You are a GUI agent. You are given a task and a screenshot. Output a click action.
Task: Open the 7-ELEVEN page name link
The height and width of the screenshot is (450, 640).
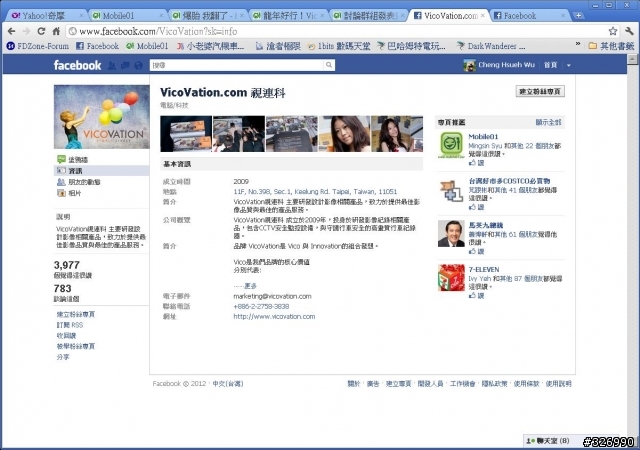tap(484, 270)
